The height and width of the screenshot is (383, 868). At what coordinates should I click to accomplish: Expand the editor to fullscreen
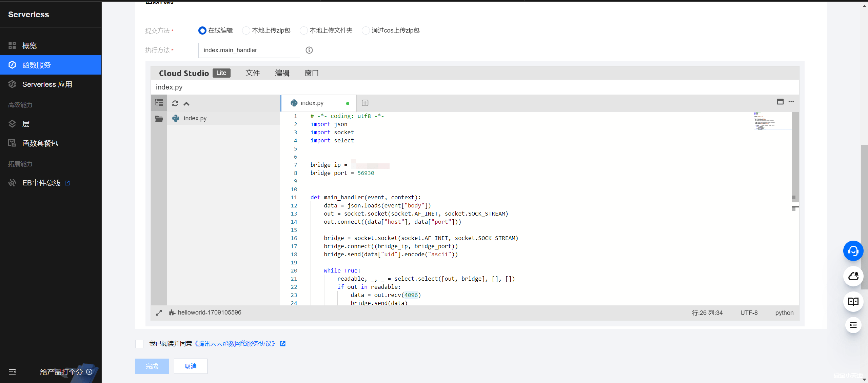159,313
